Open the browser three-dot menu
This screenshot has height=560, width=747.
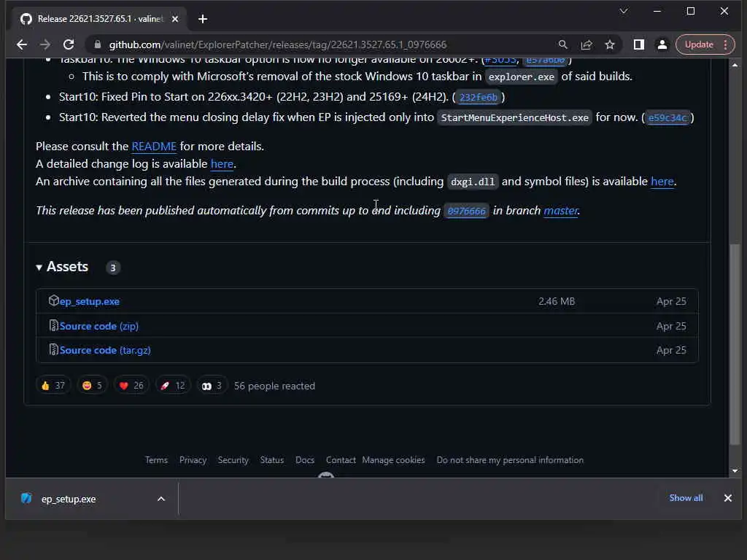[726, 44]
